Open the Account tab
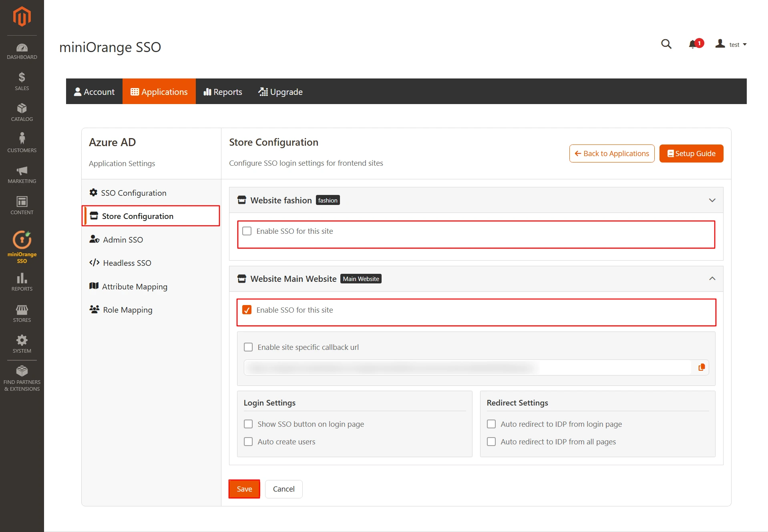 point(94,92)
